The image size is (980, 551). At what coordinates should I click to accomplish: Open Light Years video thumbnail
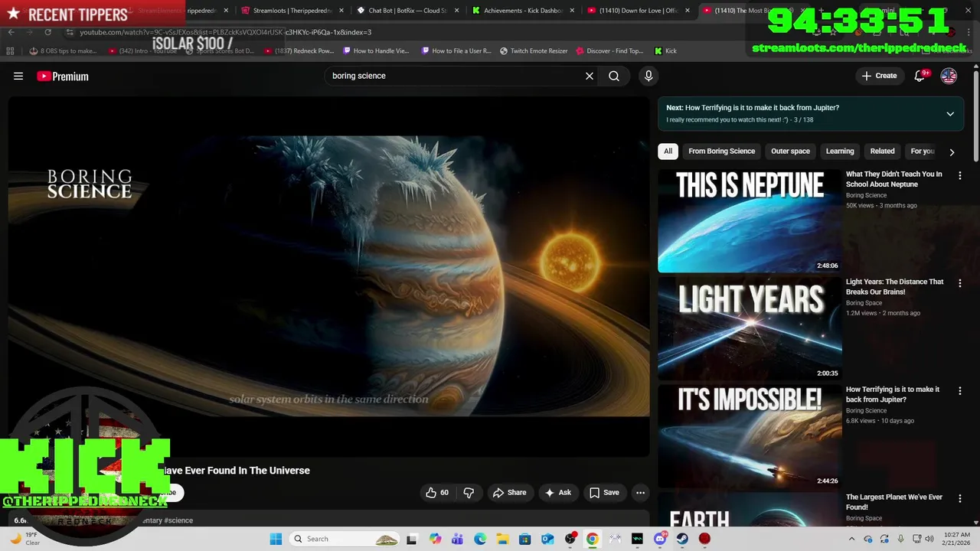[750, 329]
